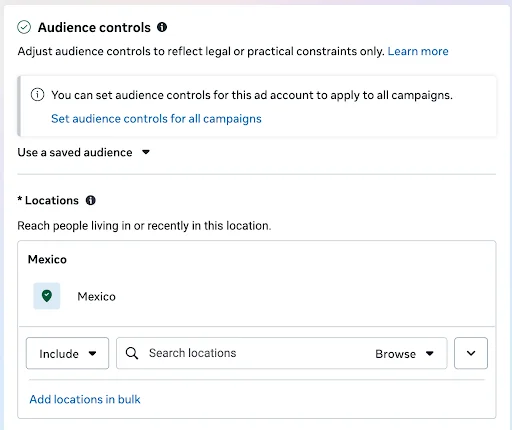Select the Mexico location entry
Screen dimensions: 512x430
(96, 296)
